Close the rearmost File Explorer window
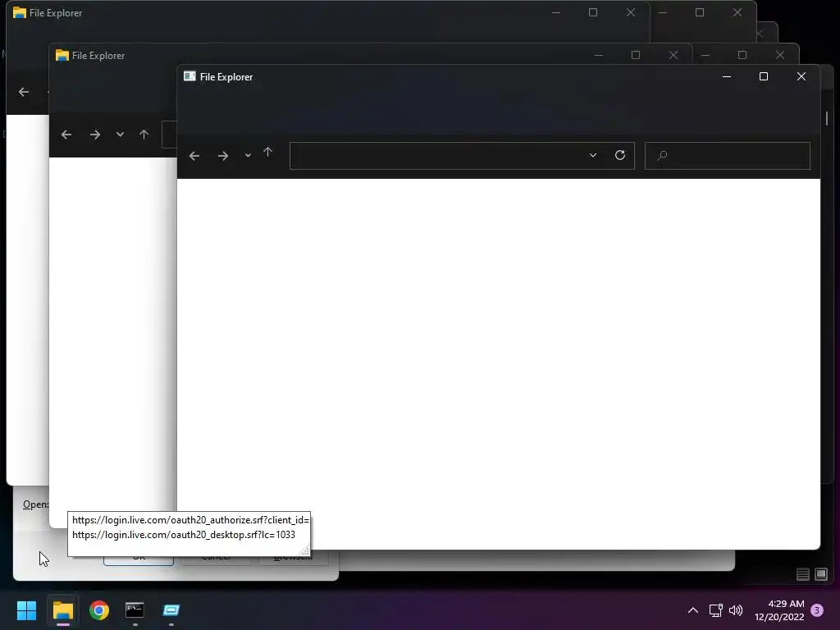Screen dimensions: 840x630 [631, 12]
